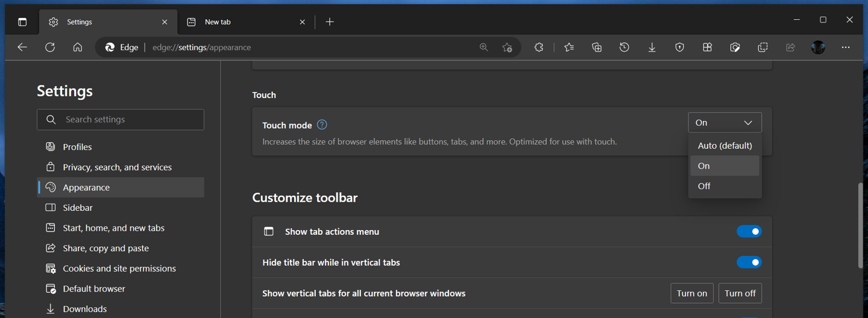Open Downloads in settings sidebar
Screen dimensions: 868x318
(x=121, y=309)
